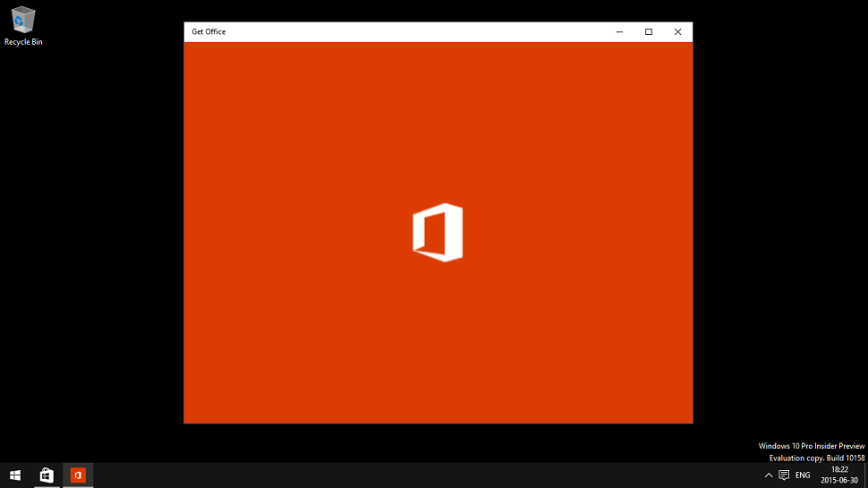Click the "Get Office" title bar text
868x488 pixels.
208,32
